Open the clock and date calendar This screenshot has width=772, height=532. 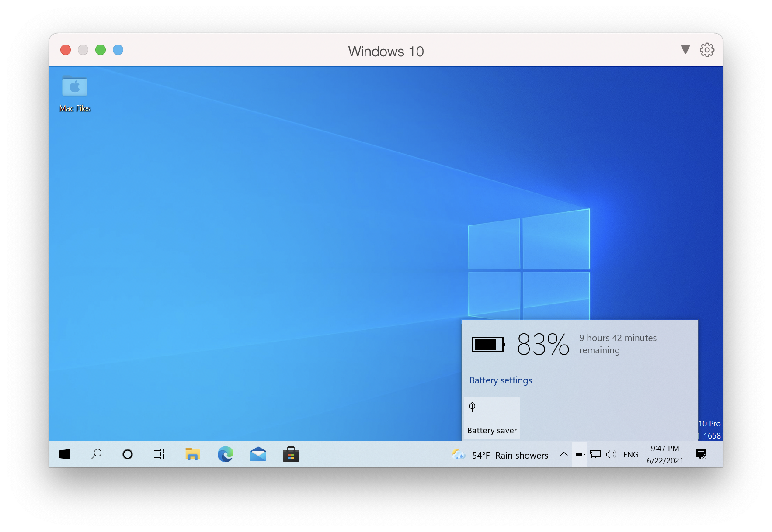click(665, 455)
